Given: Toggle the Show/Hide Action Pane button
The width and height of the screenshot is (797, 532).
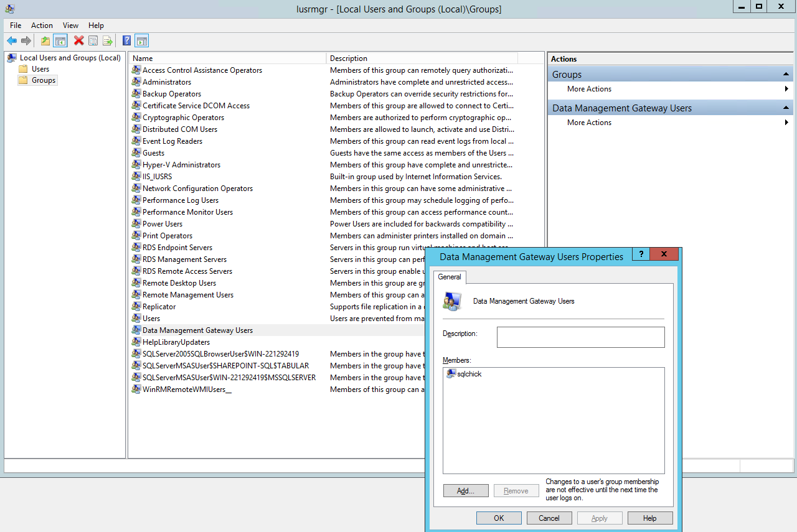Looking at the screenshot, I should 141,41.
